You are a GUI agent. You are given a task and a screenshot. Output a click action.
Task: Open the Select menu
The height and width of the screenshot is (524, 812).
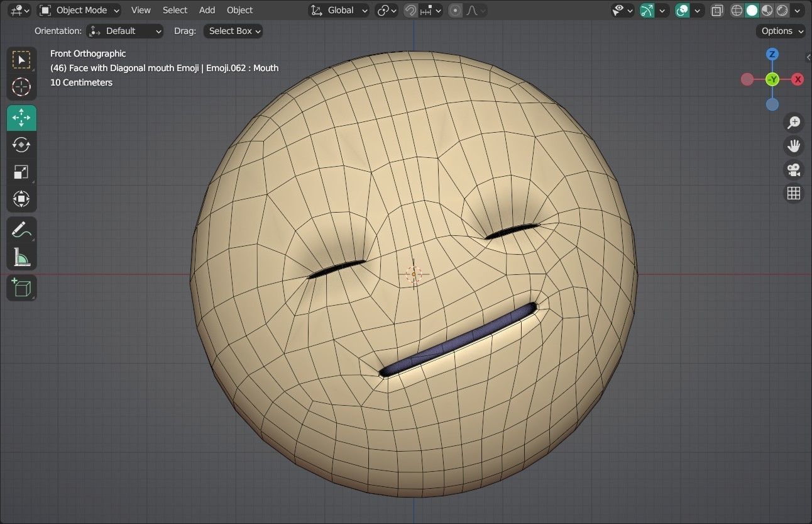(175, 10)
